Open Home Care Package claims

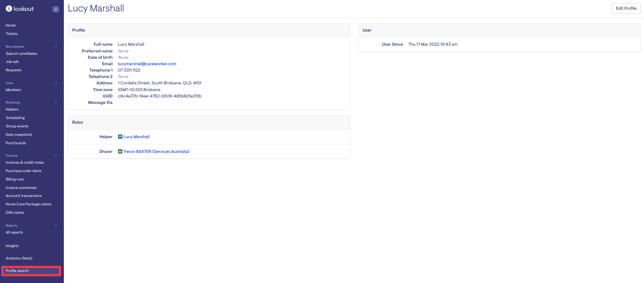click(29, 204)
